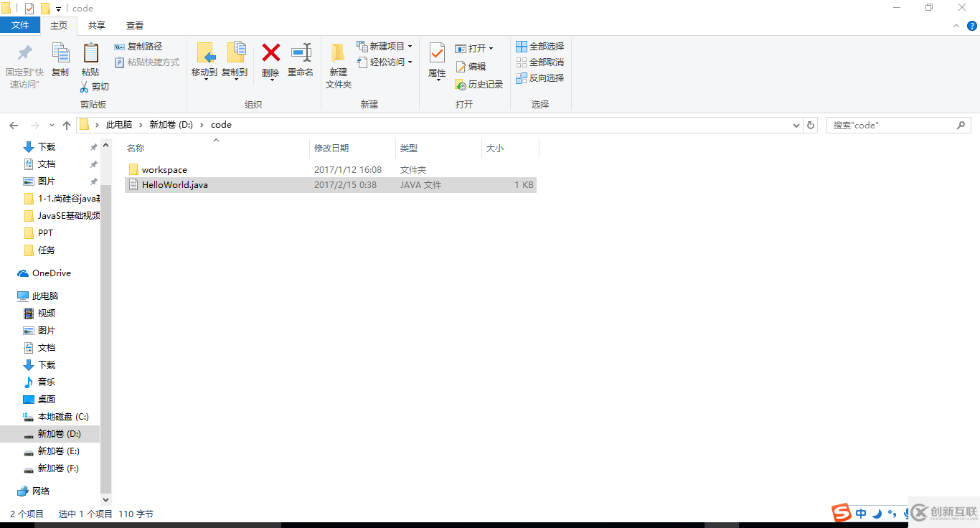Click the Edit (编辑) command
980x528 pixels.
point(471,66)
